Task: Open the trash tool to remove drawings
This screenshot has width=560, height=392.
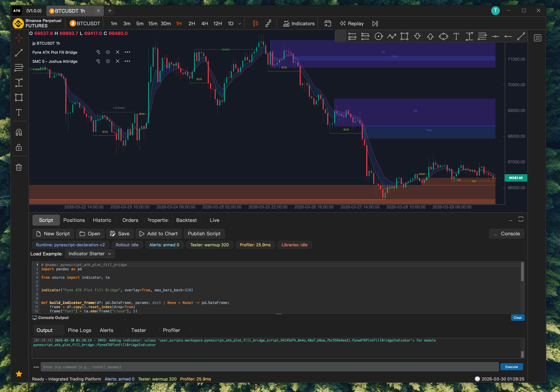Action: tap(19, 167)
